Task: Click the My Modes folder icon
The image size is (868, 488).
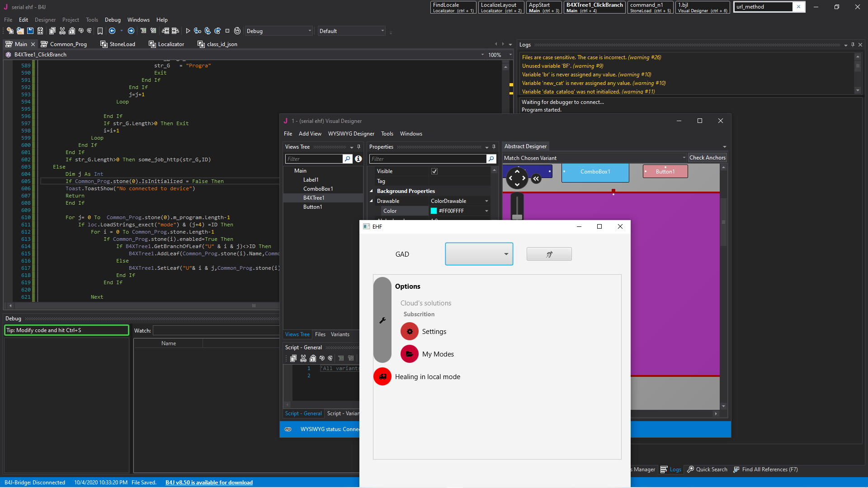Action: pos(409,354)
